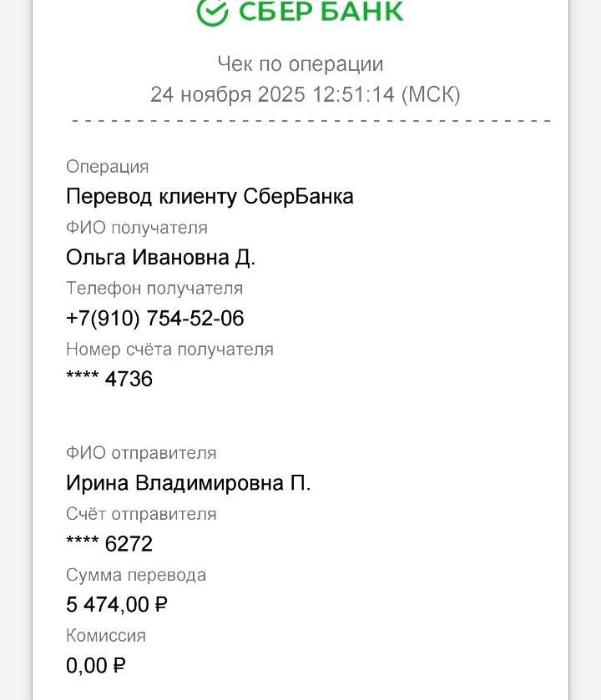Select the transfer amount 5 474,00 ₽
Viewport: 601px width, 700px height.
click(117, 605)
